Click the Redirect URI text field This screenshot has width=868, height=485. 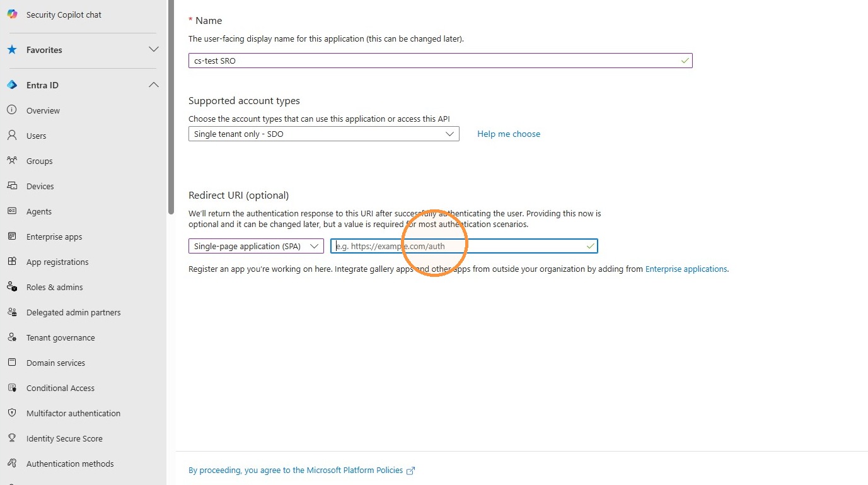[x=464, y=246]
